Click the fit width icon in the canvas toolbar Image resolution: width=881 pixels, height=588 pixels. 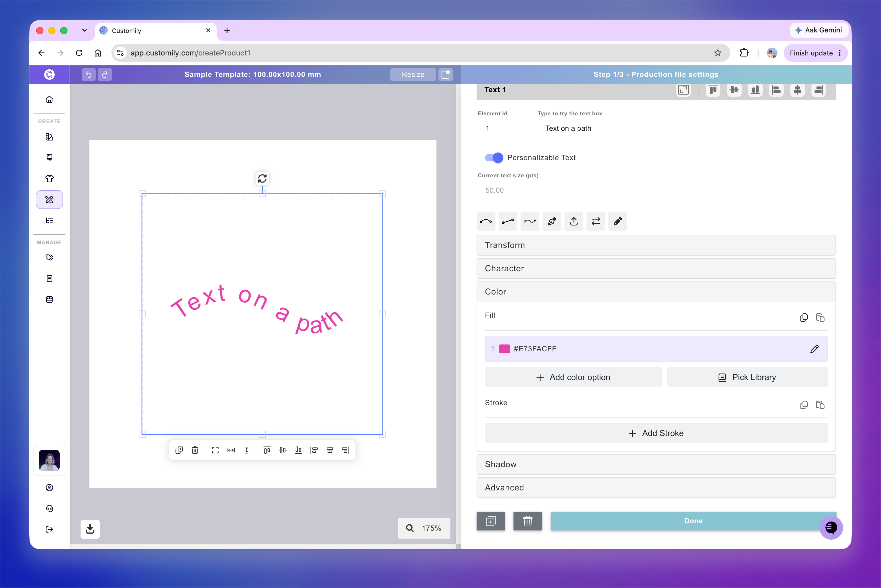[x=231, y=450]
